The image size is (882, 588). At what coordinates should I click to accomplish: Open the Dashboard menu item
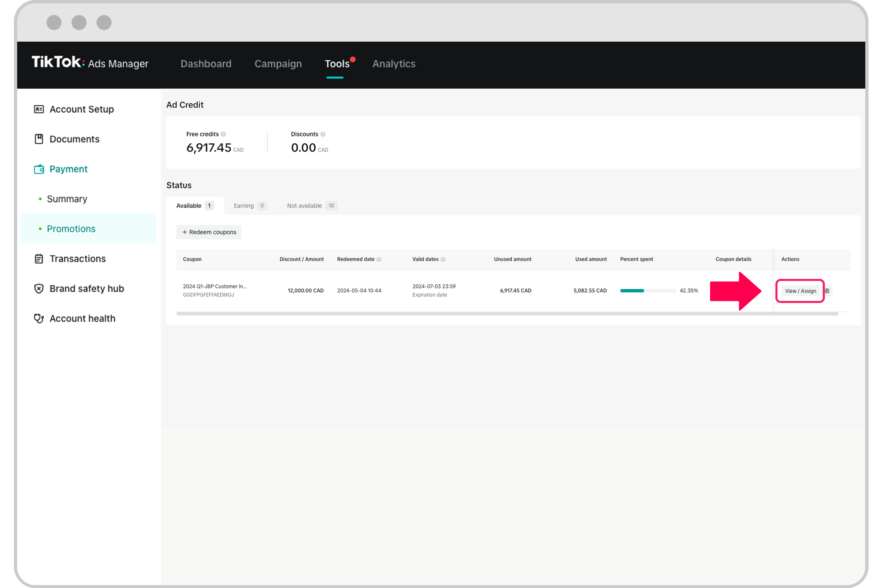click(x=206, y=64)
